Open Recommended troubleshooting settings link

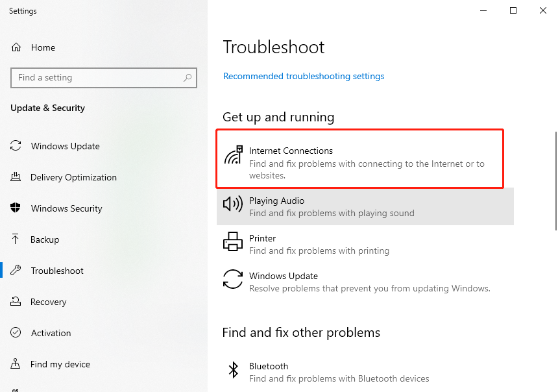pyautogui.click(x=304, y=76)
